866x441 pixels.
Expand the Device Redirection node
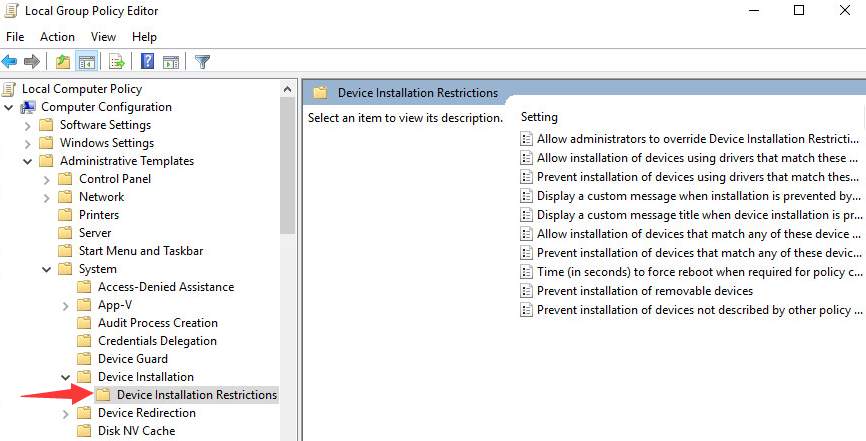(x=65, y=413)
